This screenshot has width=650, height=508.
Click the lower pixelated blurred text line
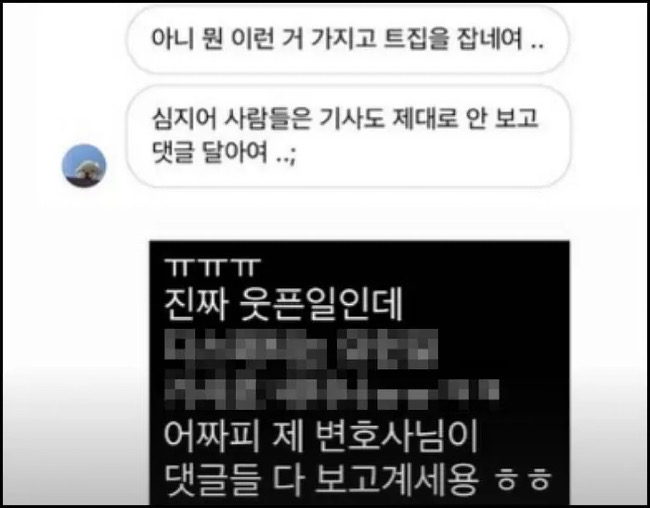click(332, 393)
